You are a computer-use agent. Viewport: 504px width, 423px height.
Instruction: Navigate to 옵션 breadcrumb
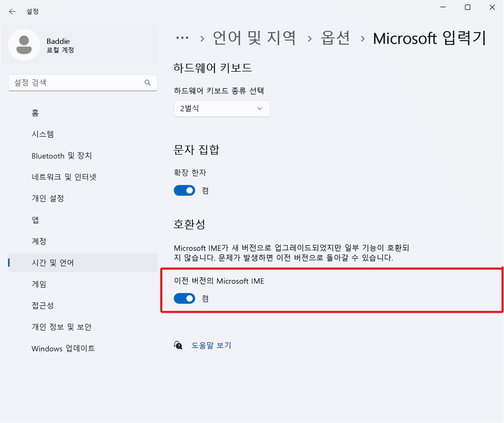335,38
